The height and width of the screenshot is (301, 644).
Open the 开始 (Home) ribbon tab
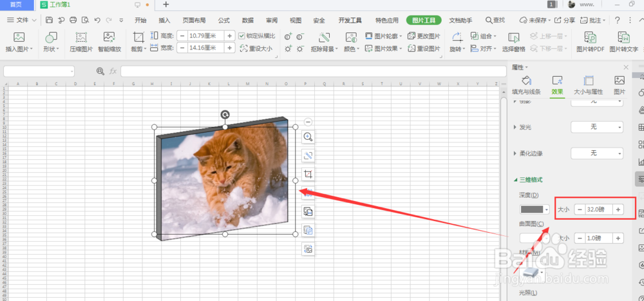click(140, 20)
